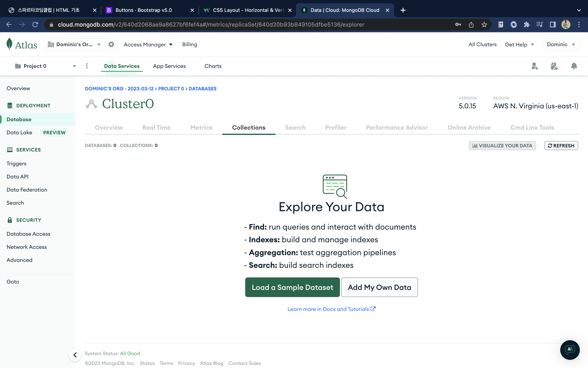Open the alerts bell icon
Viewport: 588px width, 368px height.
pyautogui.click(x=574, y=66)
